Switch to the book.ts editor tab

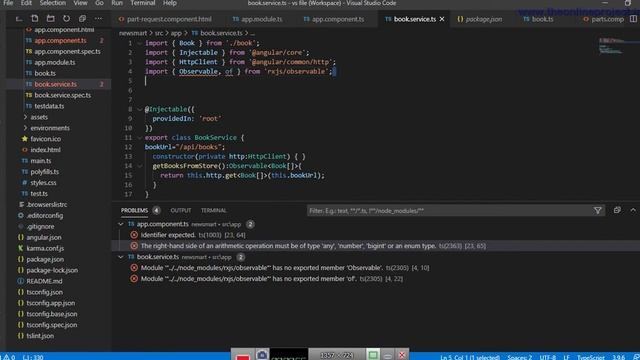tap(538, 19)
